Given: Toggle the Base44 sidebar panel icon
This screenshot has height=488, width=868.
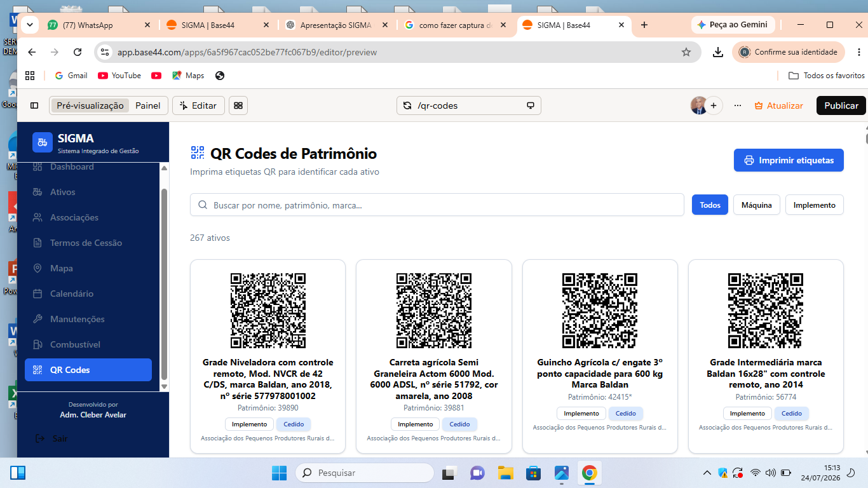Looking at the screenshot, I should click(x=34, y=105).
